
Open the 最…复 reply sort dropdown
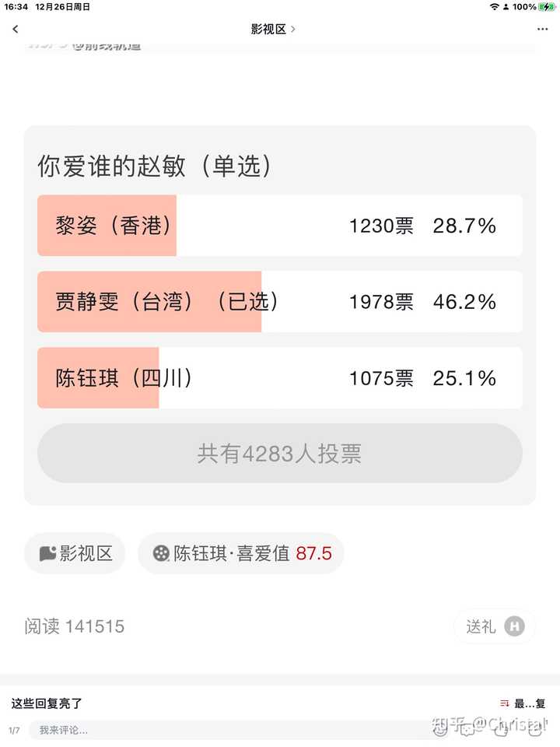(529, 703)
